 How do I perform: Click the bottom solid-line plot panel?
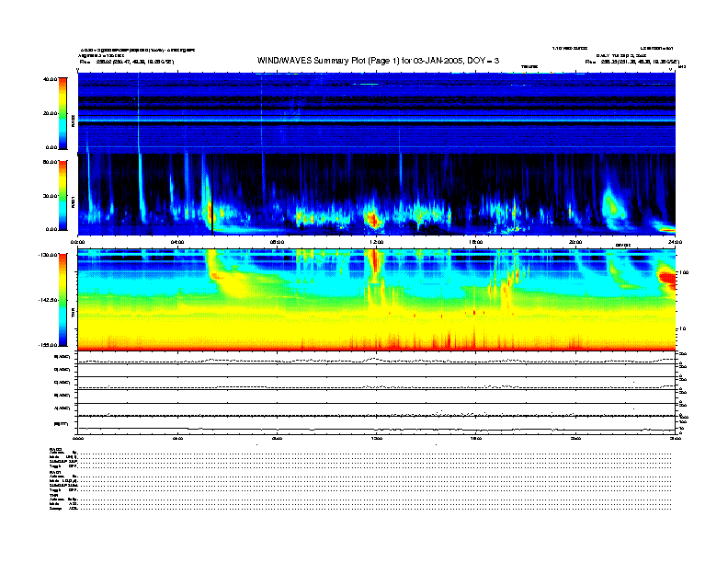376,426
